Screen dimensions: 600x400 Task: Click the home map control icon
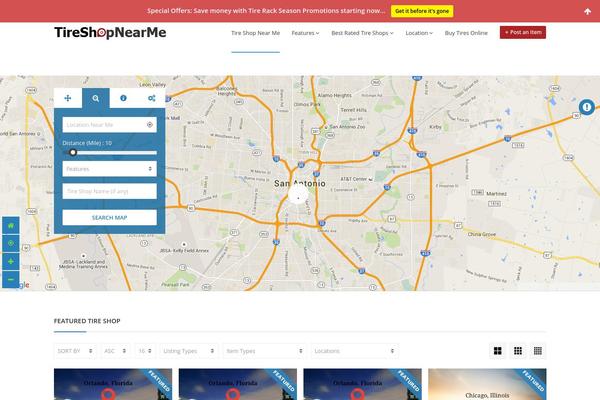pos(11,225)
